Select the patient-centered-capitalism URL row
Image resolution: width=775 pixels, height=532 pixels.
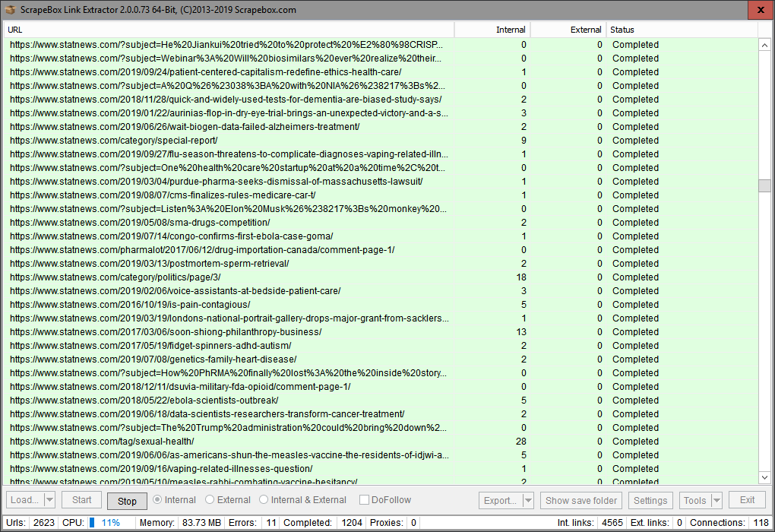[x=381, y=72]
